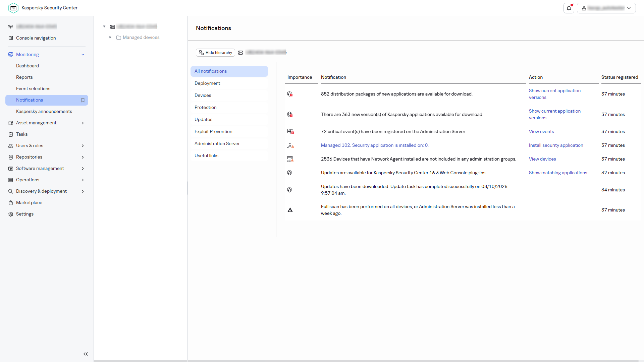The height and width of the screenshot is (362, 644).
Task: Click importance icon of 72 critical events row
Action: pos(290,132)
